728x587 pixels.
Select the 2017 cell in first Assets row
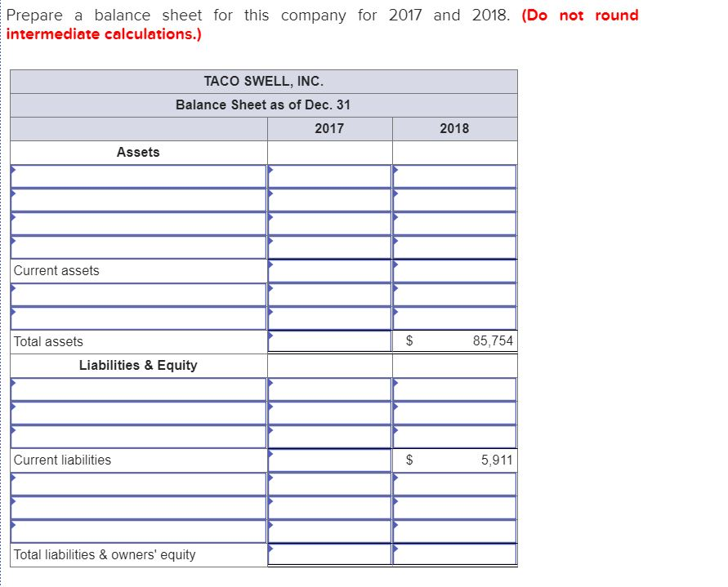[x=329, y=176]
